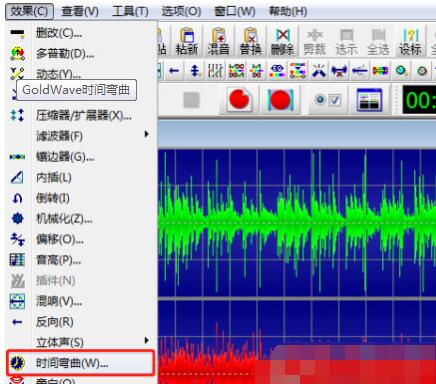Click the control window display icon

369,100
